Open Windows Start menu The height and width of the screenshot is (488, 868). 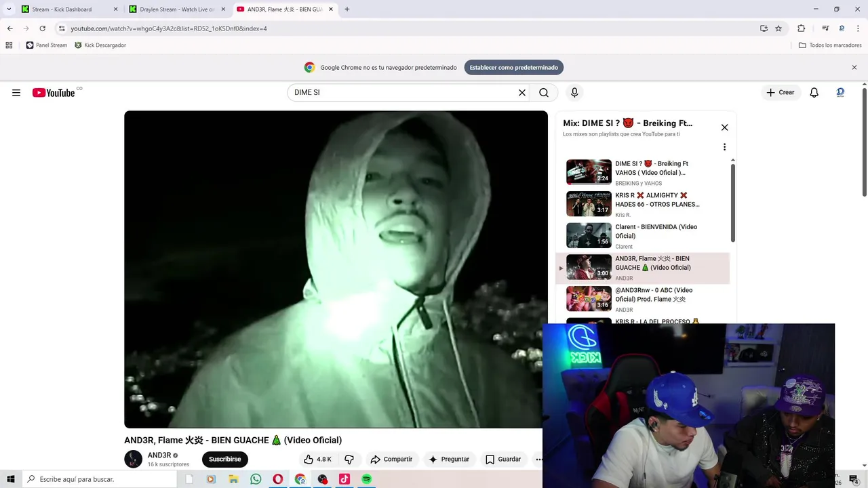(11, 479)
